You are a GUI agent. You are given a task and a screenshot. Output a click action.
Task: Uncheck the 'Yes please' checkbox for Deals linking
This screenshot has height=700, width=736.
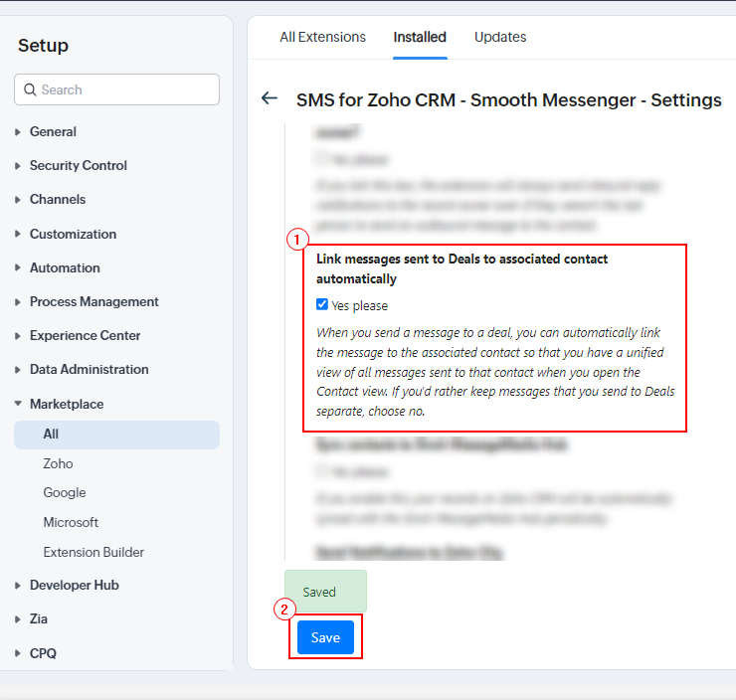tap(322, 304)
